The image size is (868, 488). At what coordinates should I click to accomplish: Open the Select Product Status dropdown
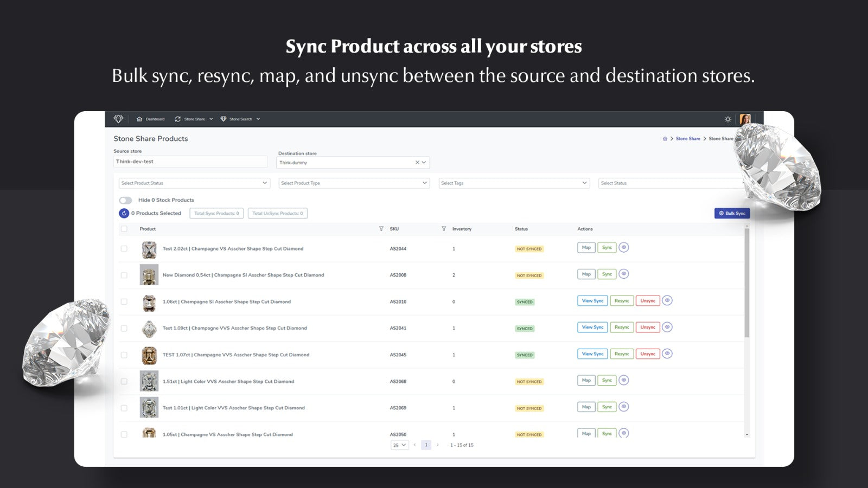(x=194, y=183)
